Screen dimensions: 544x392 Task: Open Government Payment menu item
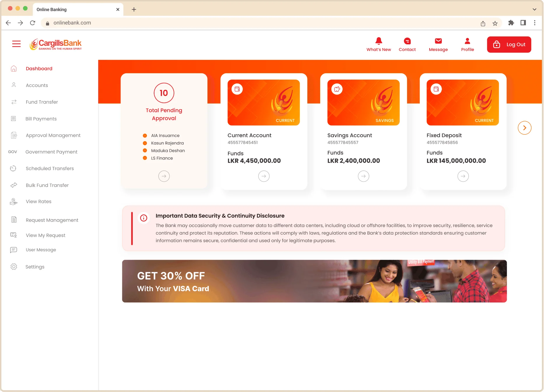point(51,152)
